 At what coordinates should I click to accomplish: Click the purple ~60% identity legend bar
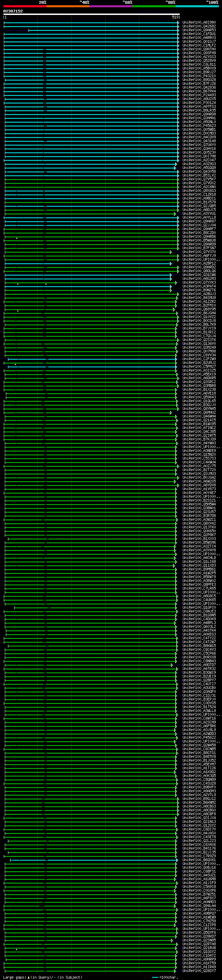(111, 7)
